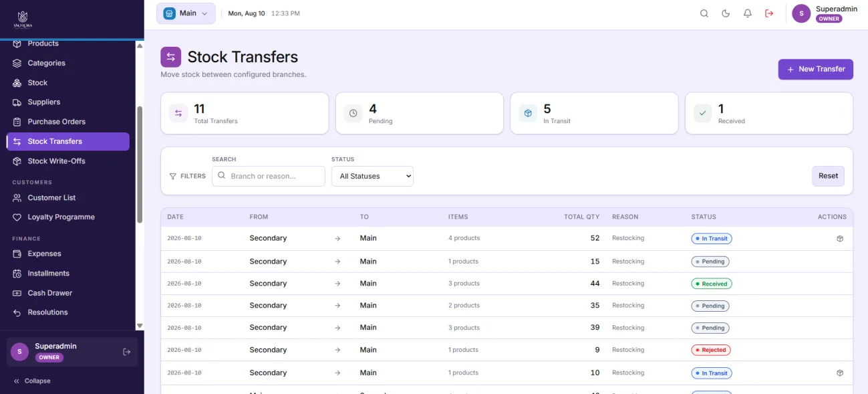Viewport: 868px width, 394px height.
Task: Click the DATE column header
Action: [x=175, y=217]
